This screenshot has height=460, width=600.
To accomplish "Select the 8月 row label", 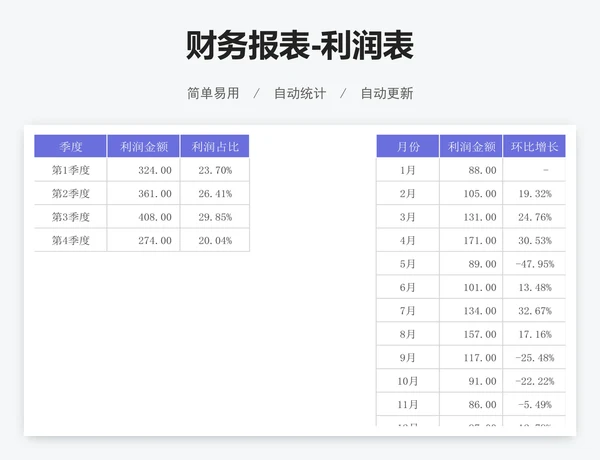I will pyautogui.click(x=408, y=334).
